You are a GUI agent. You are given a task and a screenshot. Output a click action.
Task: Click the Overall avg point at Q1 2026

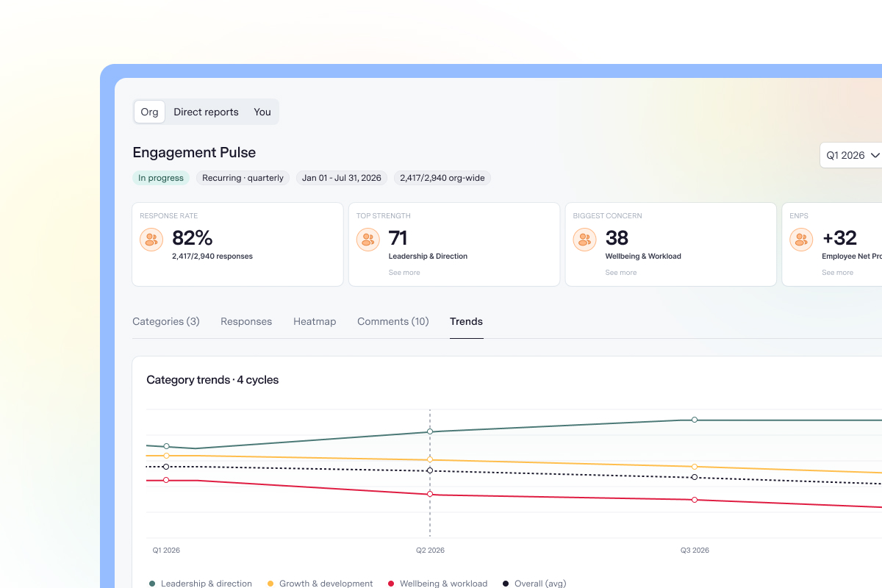[x=166, y=467]
